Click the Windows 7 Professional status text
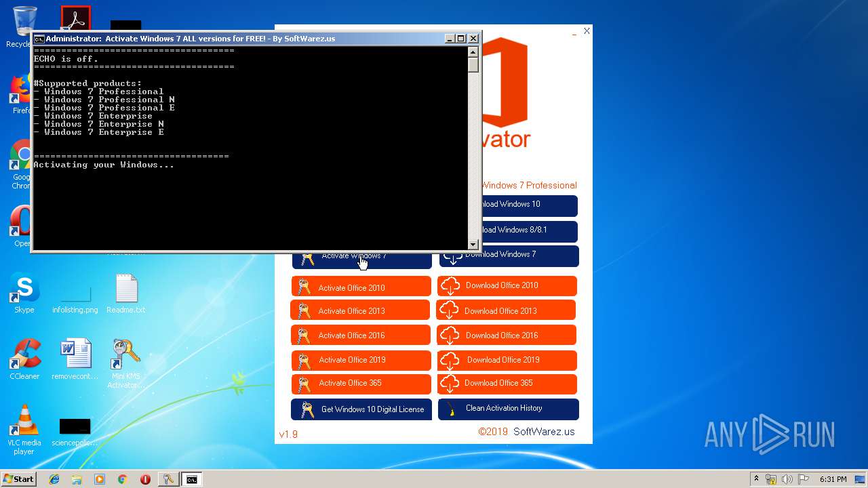 [530, 186]
